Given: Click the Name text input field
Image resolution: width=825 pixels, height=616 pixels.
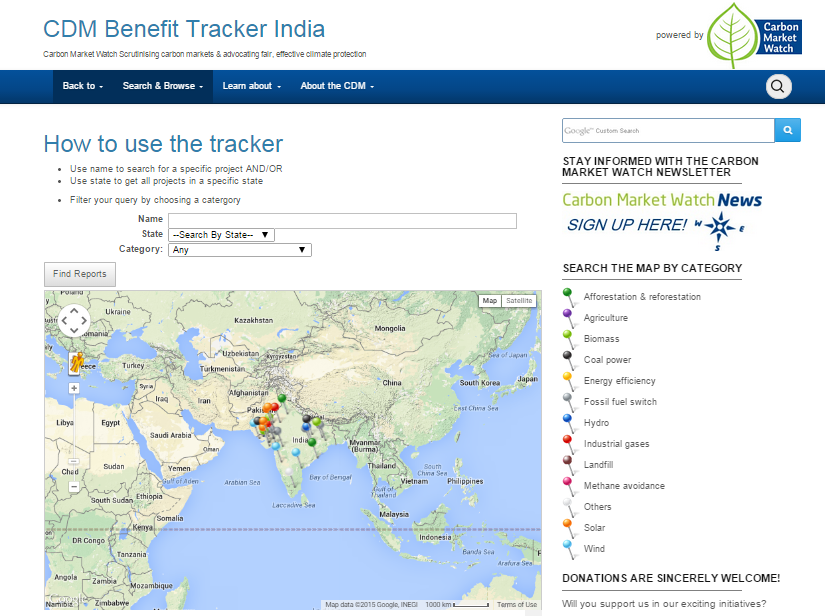Looking at the screenshot, I should click(x=343, y=221).
